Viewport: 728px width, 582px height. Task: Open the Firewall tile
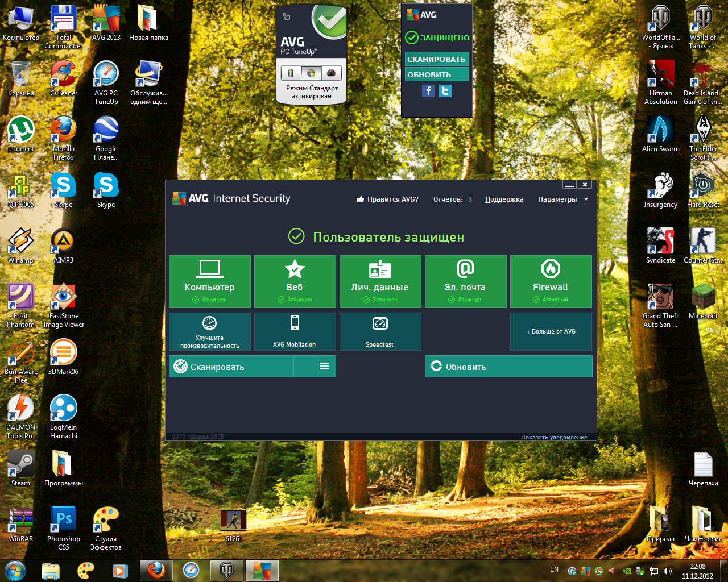point(551,281)
